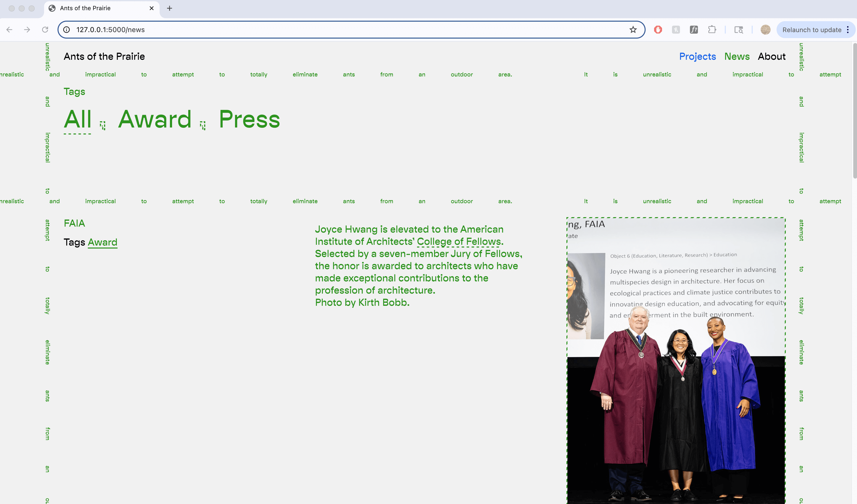Viewport: 857px width, 504px height.
Task: Open the Chrome three-dot menu
Action: (x=848, y=30)
